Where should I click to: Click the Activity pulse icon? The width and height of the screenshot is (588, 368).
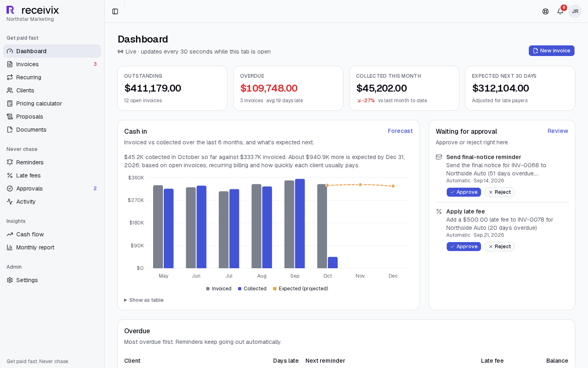10,202
